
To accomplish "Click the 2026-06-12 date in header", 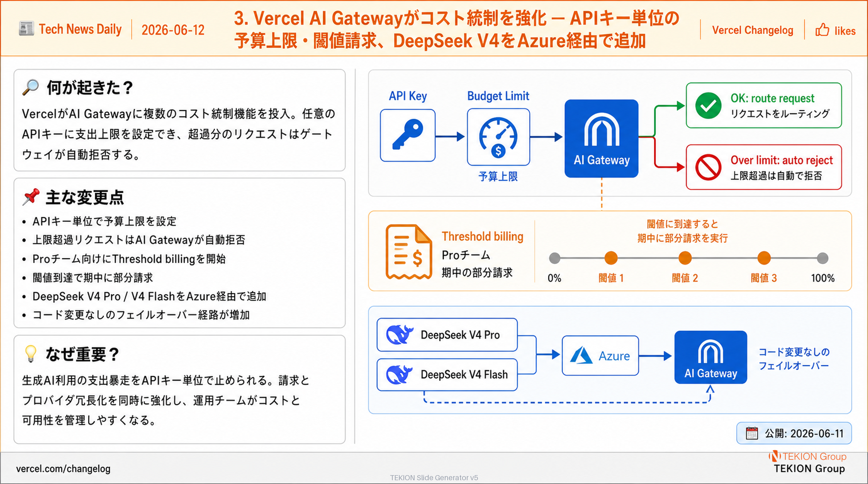I will click(173, 30).
